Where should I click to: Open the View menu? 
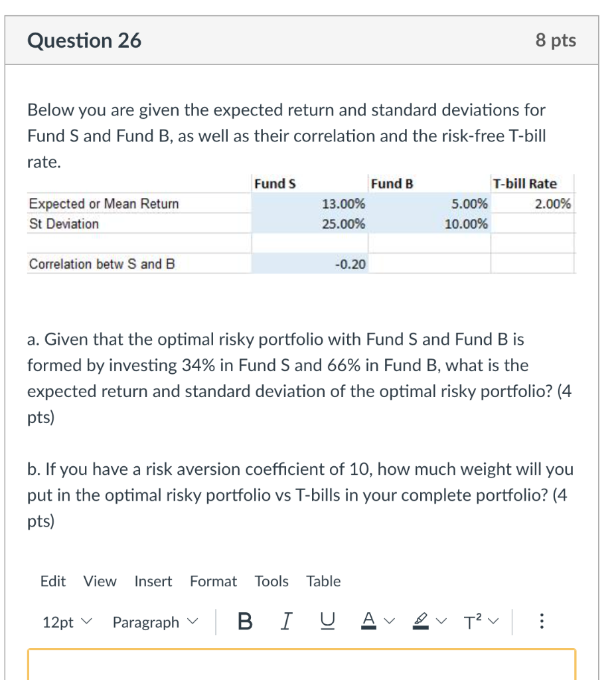coord(99,581)
